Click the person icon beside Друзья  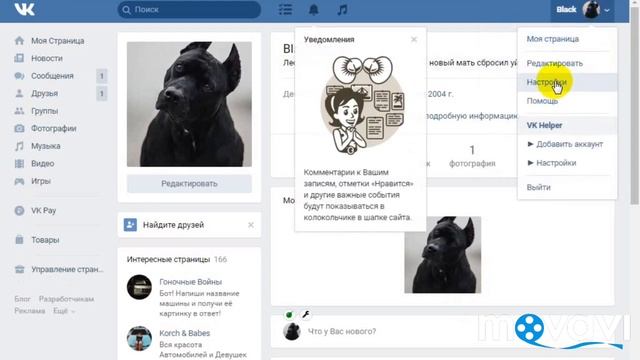pos(19,93)
